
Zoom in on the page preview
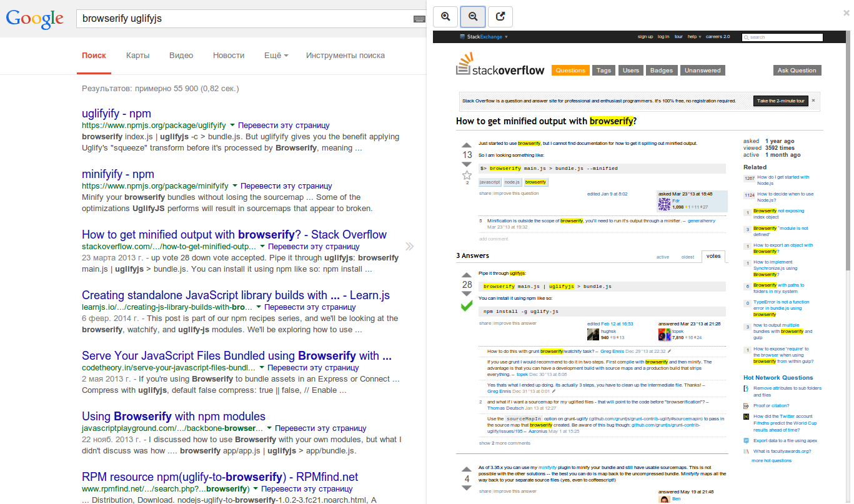[446, 17]
